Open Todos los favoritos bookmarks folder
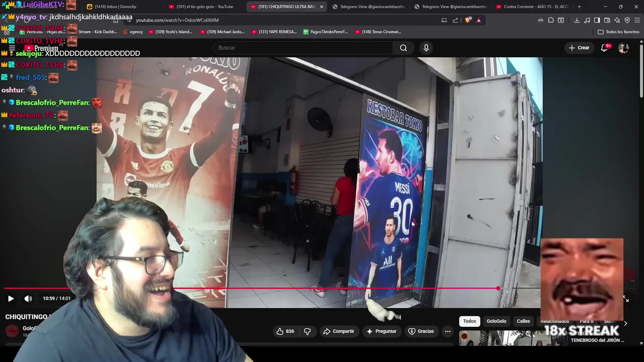The image size is (644, 362). [618, 32]
